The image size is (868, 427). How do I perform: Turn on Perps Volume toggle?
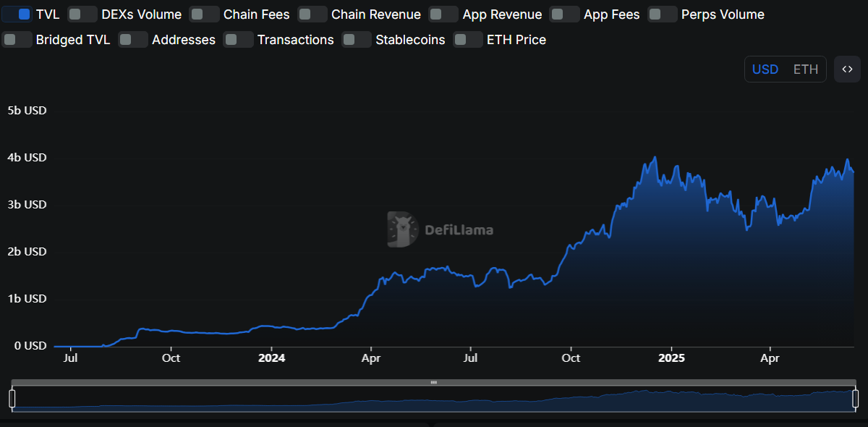(x=662, y=14)
